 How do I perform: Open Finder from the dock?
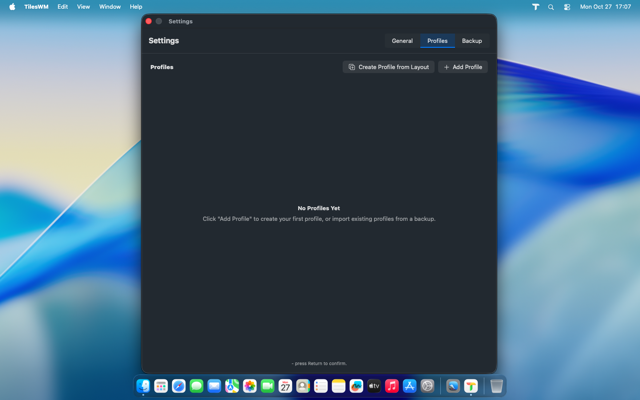tap(143, 386)
